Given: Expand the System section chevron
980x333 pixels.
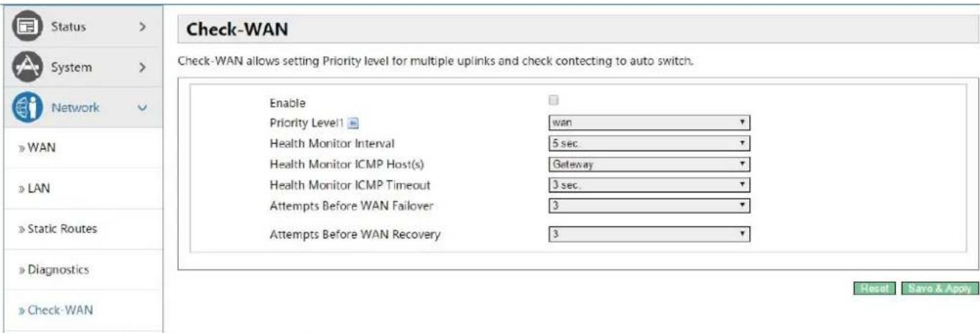Looking at the screenshot, I should point(142,67).
